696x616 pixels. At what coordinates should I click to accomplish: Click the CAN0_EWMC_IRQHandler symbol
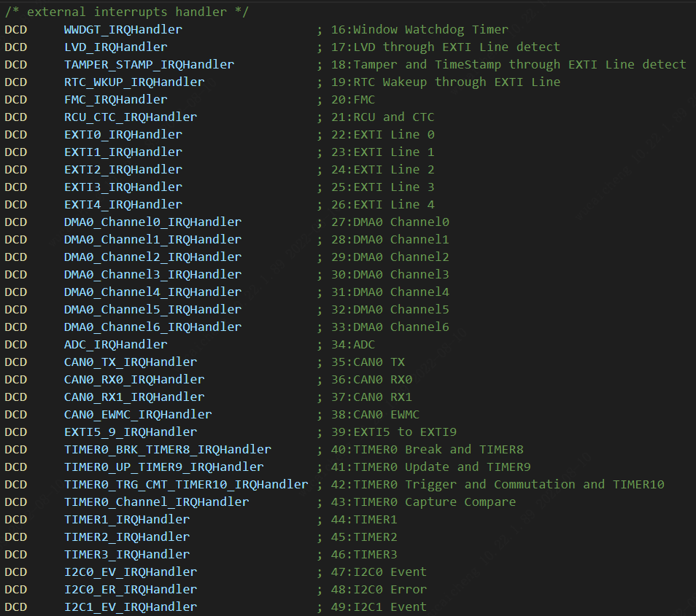pos(138,415)
